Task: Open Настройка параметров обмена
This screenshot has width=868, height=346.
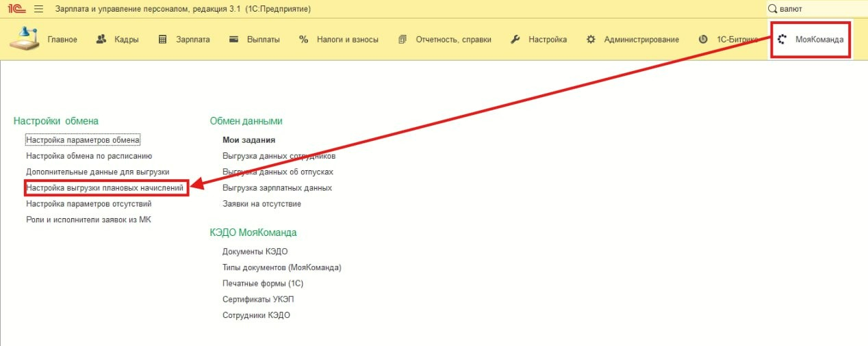Action: [83, 139]
